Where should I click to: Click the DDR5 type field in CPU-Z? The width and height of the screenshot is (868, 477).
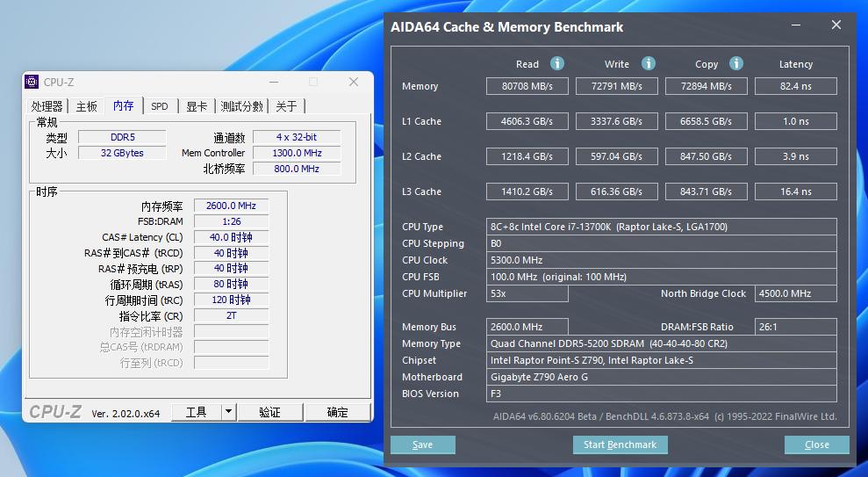pyautogui.click(x=122, y=137)
